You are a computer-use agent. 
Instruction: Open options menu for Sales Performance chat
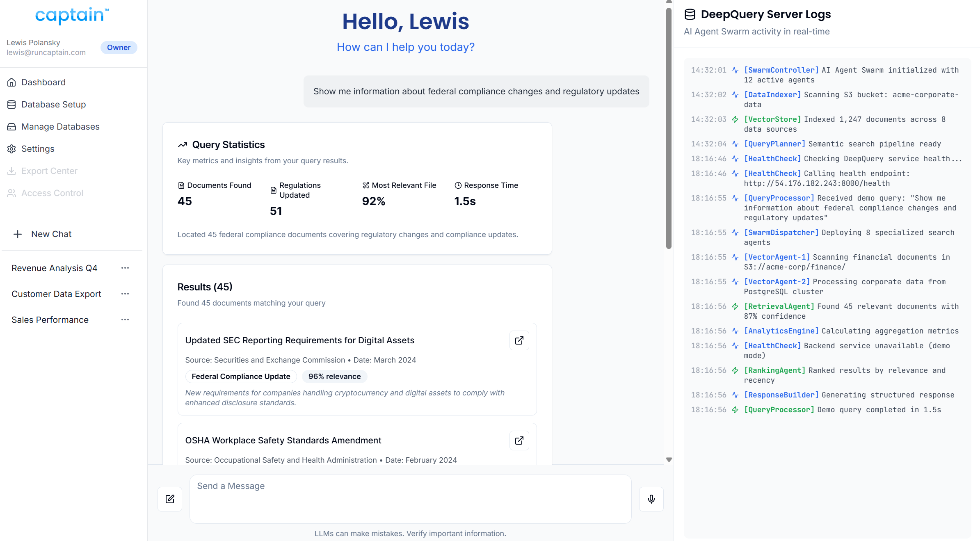point(125,320)
